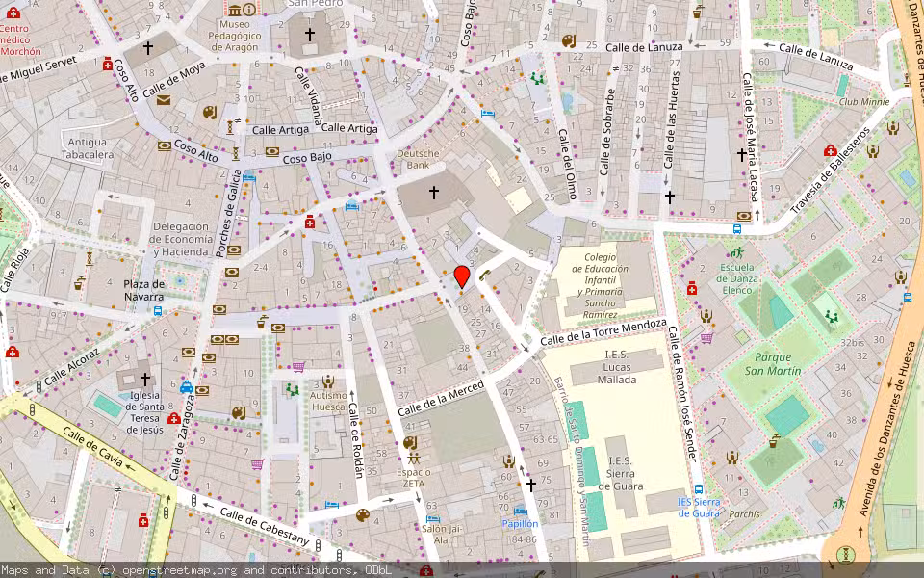Click the Calle Rioja street label
924x578 pixels.
(14, 270)
